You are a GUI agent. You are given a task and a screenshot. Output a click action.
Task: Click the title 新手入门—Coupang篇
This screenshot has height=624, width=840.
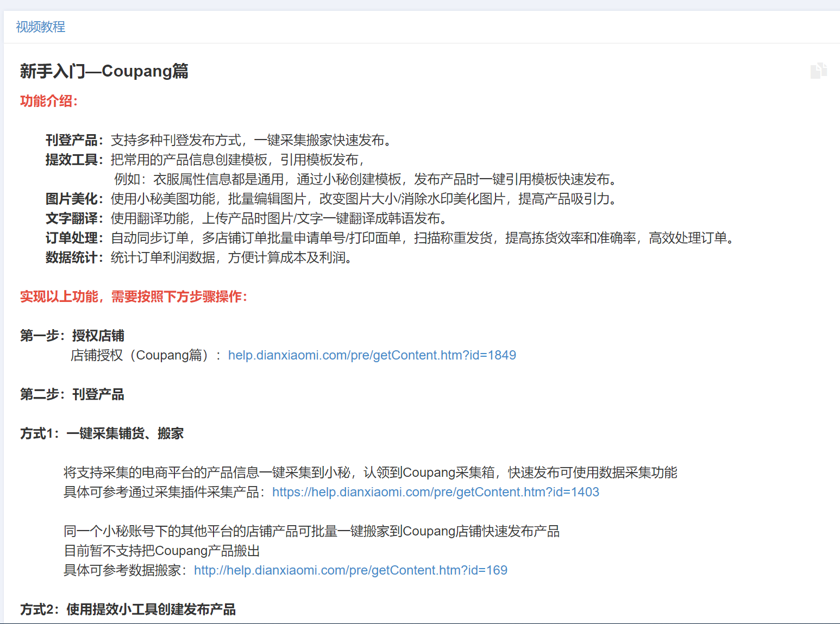tap(104, 71)
